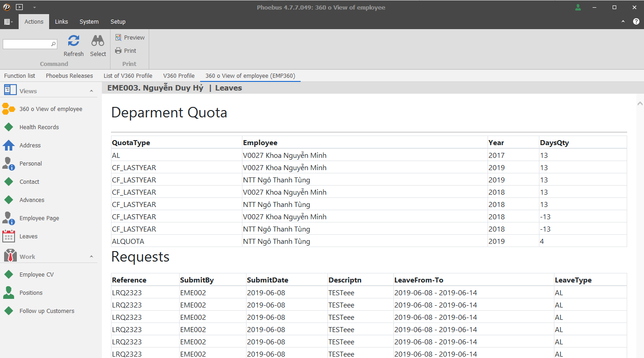The image size is (644, 358).
Task: Collapse the Work sidebar group
Action: (91, 257)
